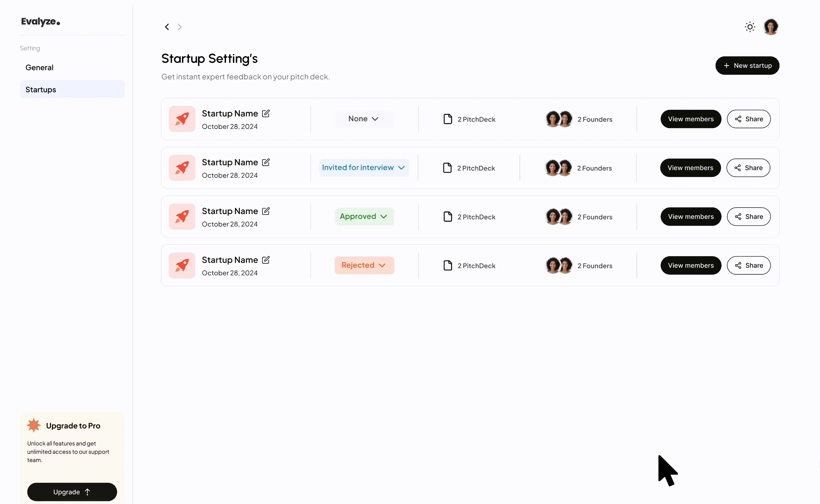Toggle the light/dark theme sun icon

(x=750, y=27)
